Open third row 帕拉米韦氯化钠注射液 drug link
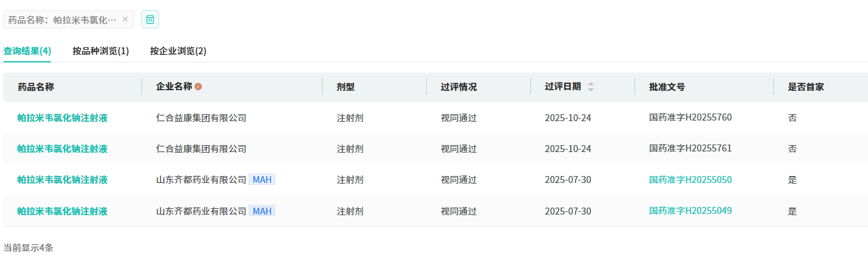The width and height of the screenshot is (868, 265). (62, 180)
